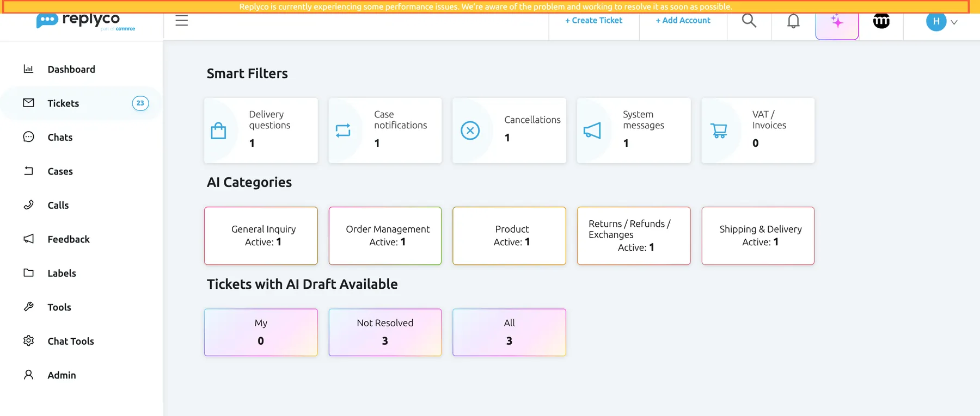Open the search magnifier
The image size is (980, 416).
(x=749, y=21)
